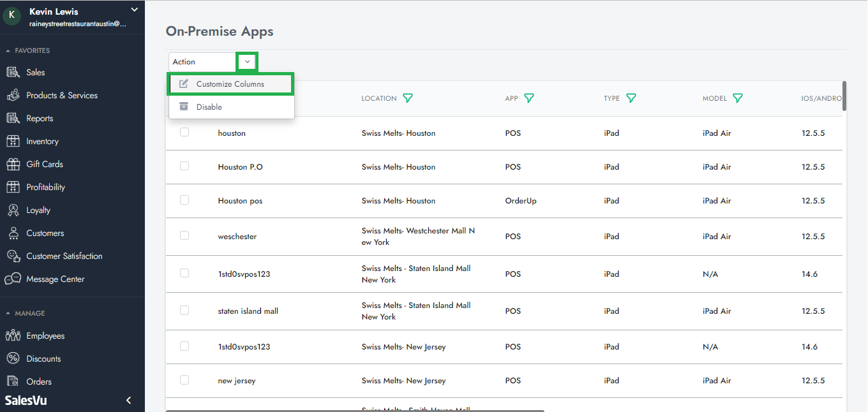Click the Model column filter funnel
The height and width of the screenshot is (412, 868).
[738, 98]
